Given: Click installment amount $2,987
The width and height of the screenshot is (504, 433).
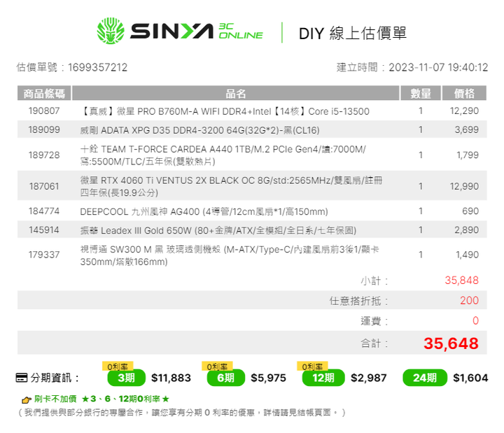Looking at the screenshot, I should (x=369, y=378).
